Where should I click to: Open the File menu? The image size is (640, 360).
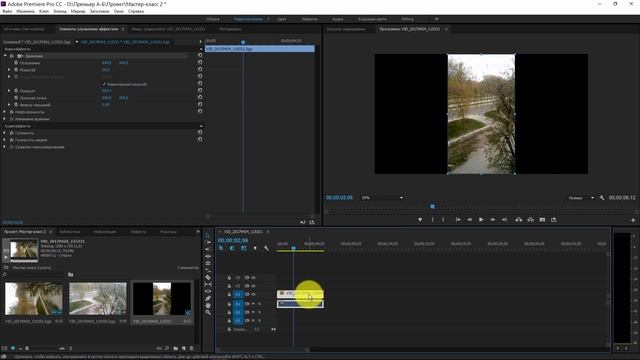pos(7,11)
